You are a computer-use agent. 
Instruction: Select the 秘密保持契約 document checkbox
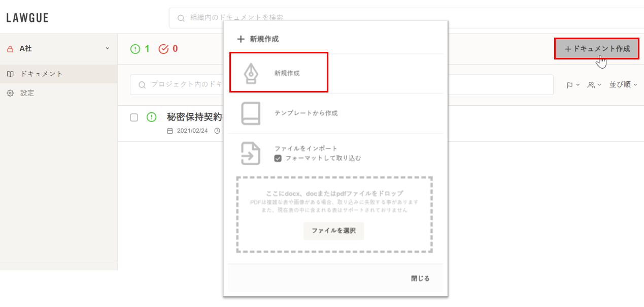pyautogui.click(x=134, y=117)
